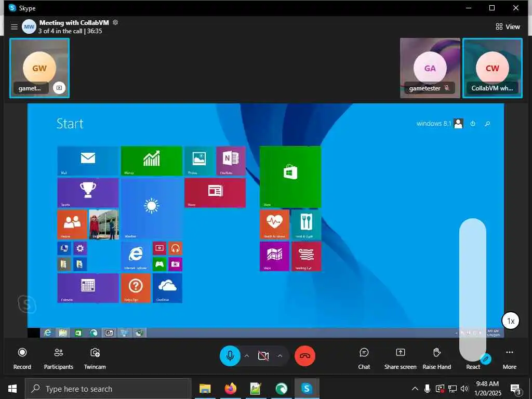Screen dimensions: 532x399
Task: Raise Hand in the meeting
Action: [x=436, y=358]
